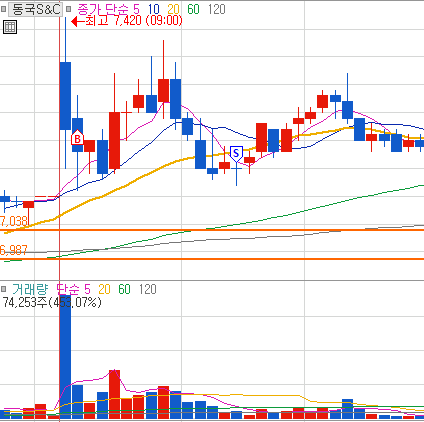Click the 74,253주 volume readout text

(25, 302)
